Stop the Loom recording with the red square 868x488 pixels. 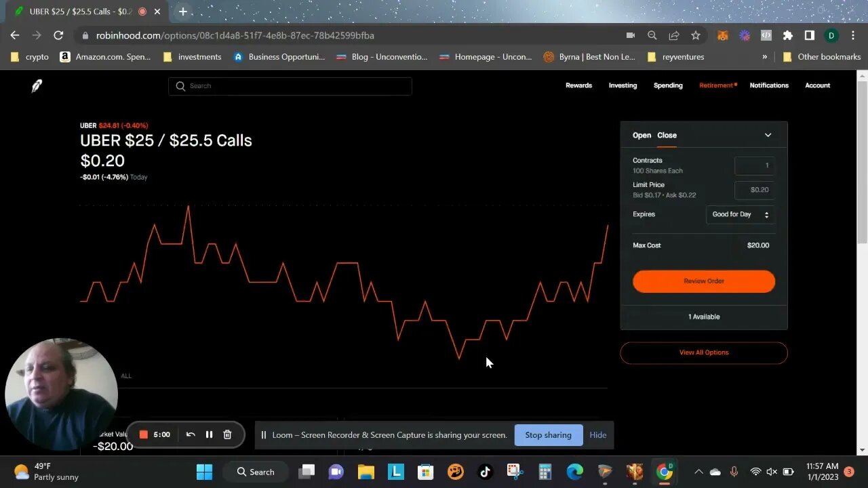coord(144,434)
